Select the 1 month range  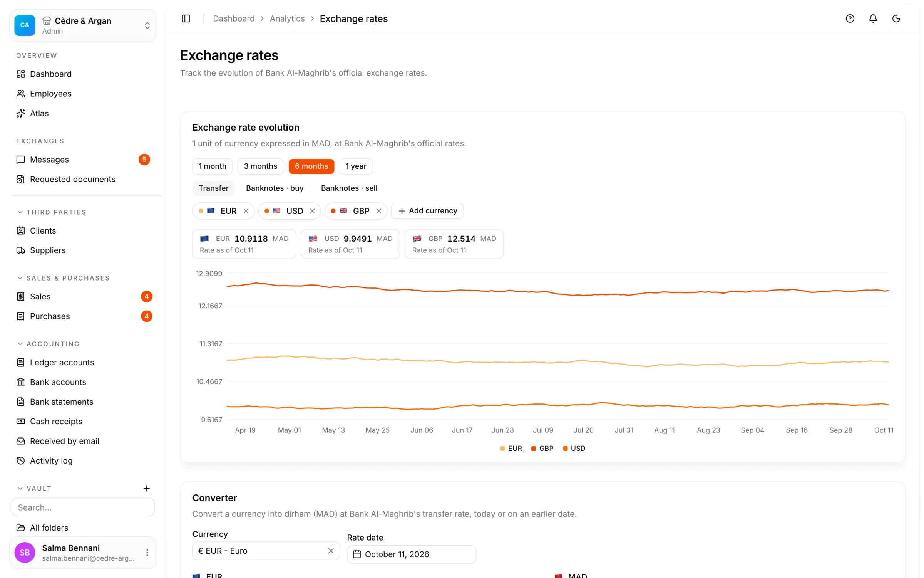click(x=213, y=166)
